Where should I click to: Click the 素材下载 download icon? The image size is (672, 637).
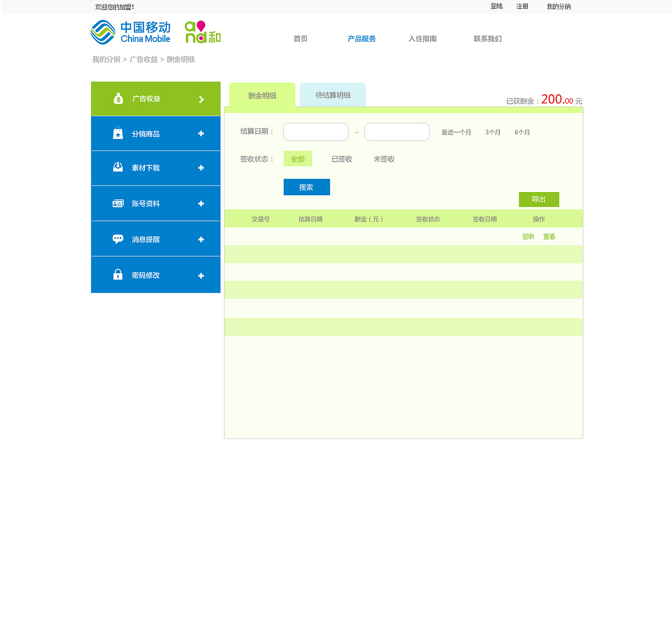coord(118,167)
